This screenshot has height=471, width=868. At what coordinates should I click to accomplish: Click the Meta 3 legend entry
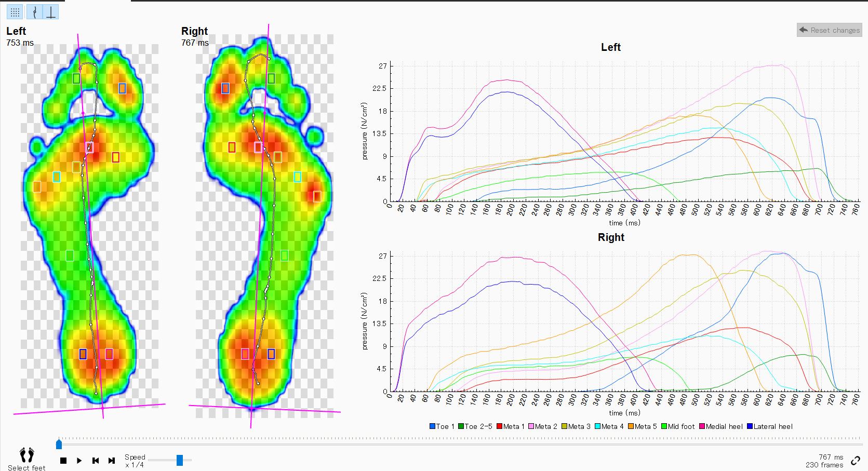click(576, 426)
